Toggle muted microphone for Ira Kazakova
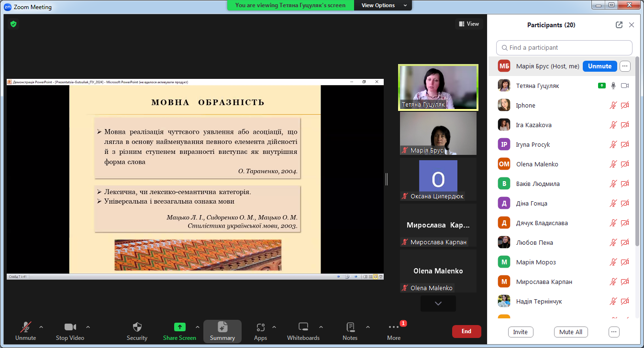This screenshot has height=348, width=644. coord(613,125)
